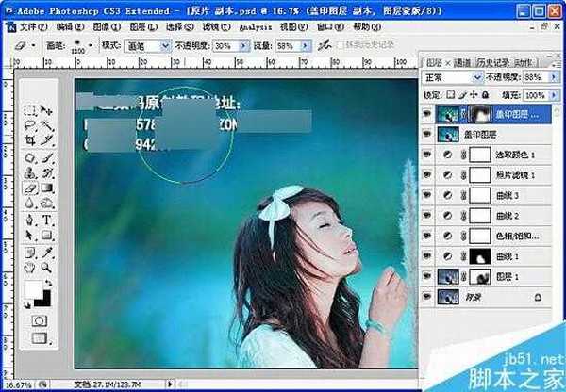Toggle visibility of 图层 1 layer
The height and width of the screenshot is (392, 566).
click(426, 276)
